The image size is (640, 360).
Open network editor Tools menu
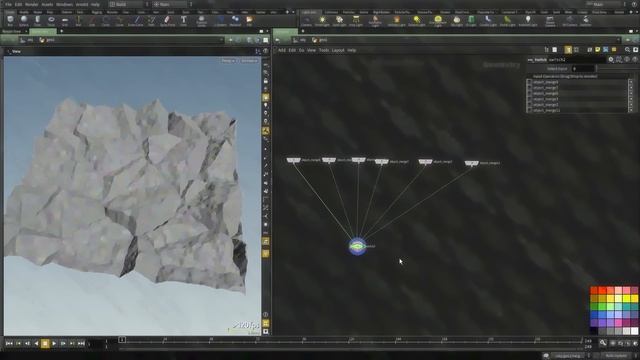[324, 50]
